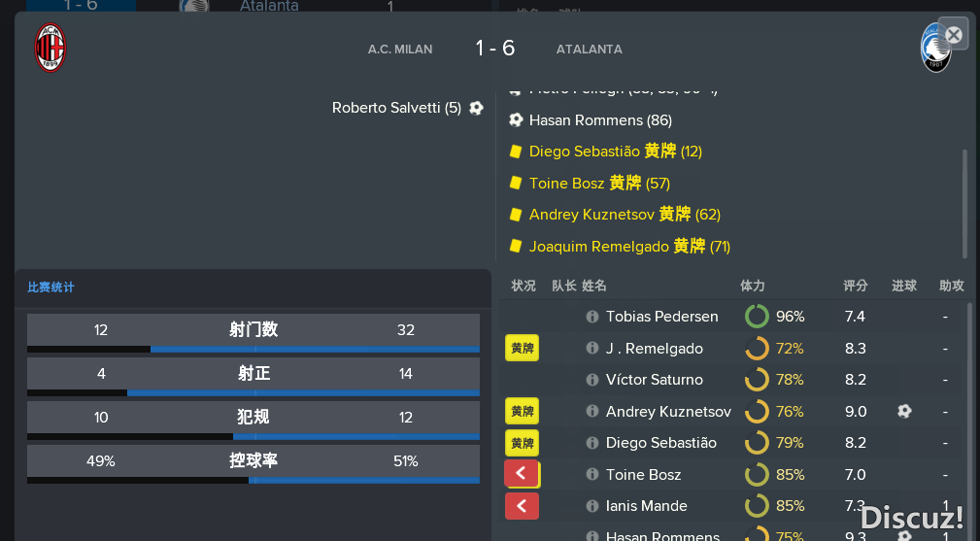Click goal ball icon in Kuznetsov's row

coord(903,411)
